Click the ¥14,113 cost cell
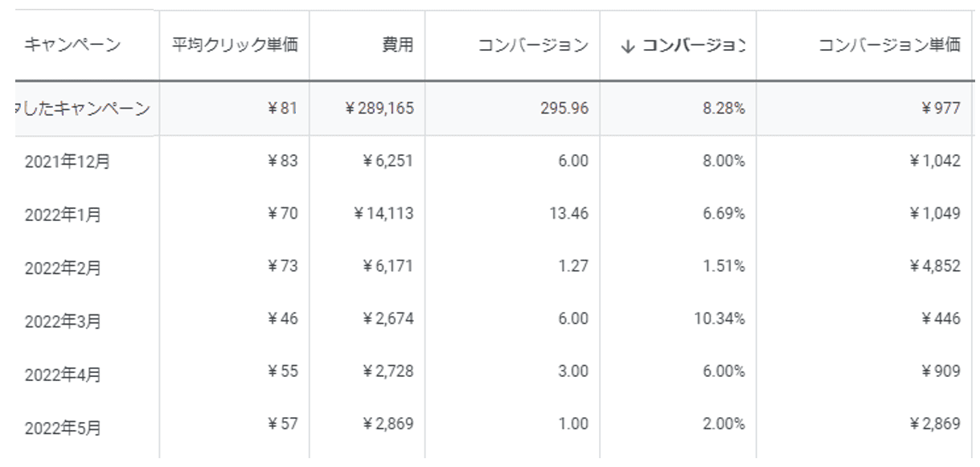The height and width of the screenshot is (467, 980). click(x=383, y=213)
